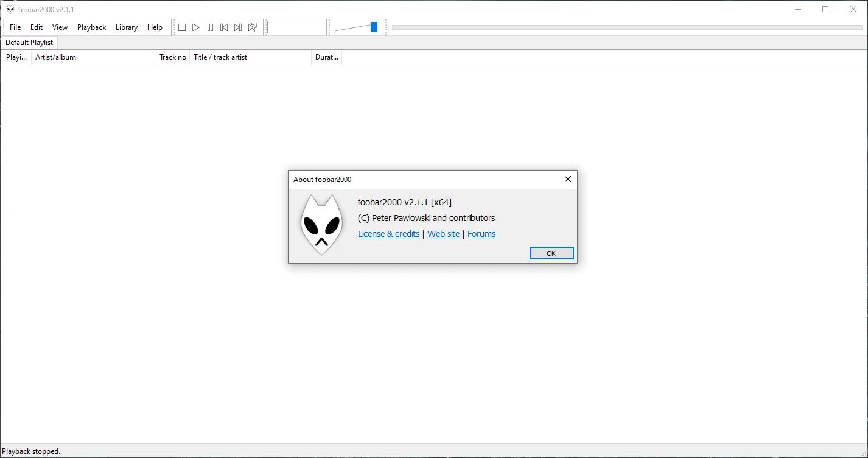Viewport: 868px width, 458px height.
Task: Open the License & credits link
Action: tap(388, 234)
